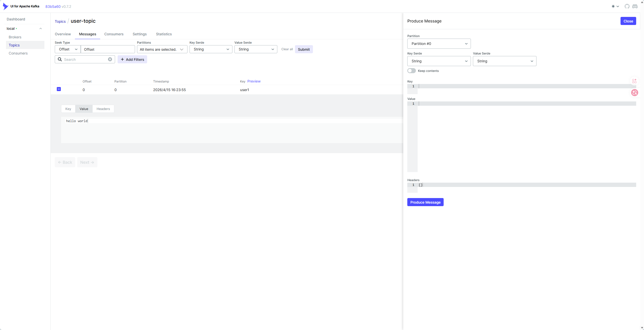The image size is (644, 330).
Task: Switch to the Consumers tab
Action: pos(114,34)
